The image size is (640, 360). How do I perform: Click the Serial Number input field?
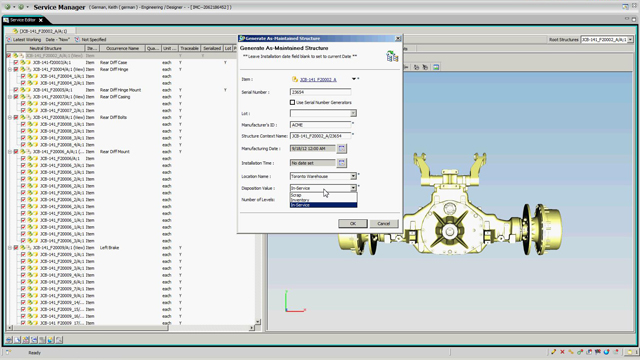pos(320,92)
